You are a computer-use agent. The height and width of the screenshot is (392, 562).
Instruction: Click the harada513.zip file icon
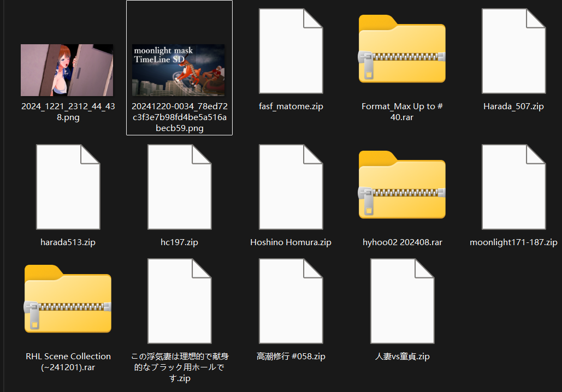(x=68, y=187)
